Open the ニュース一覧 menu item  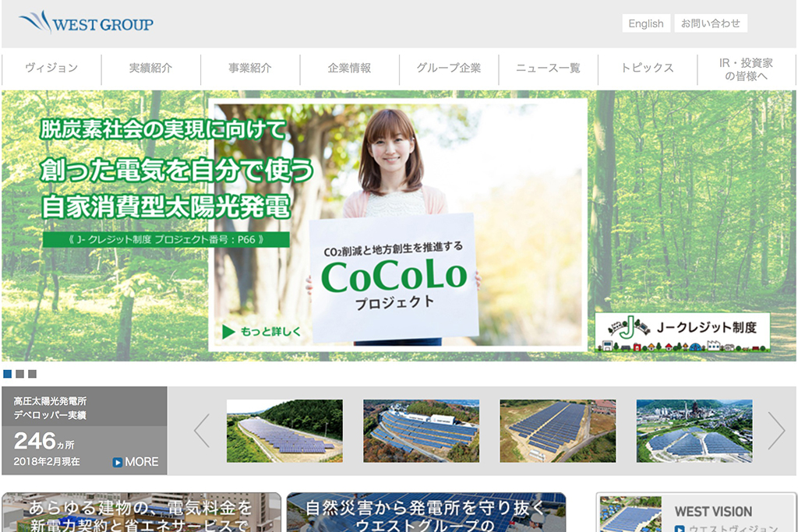point(548,68)
